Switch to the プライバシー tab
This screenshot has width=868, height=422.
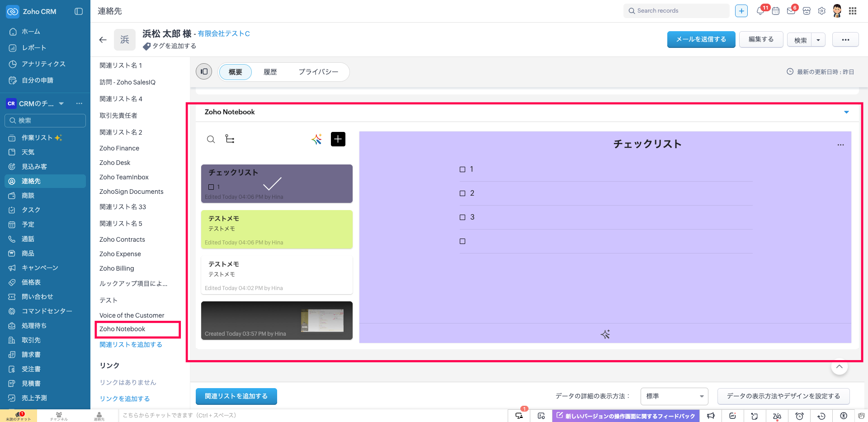(x=318, y=72)
